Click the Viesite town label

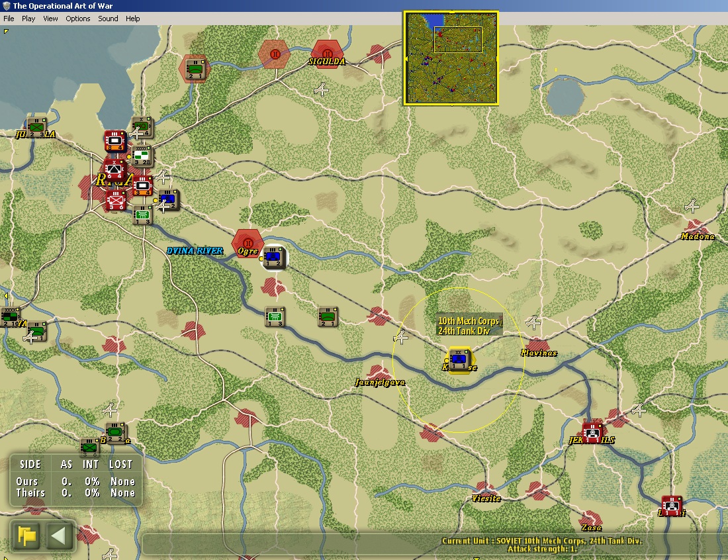486,498
